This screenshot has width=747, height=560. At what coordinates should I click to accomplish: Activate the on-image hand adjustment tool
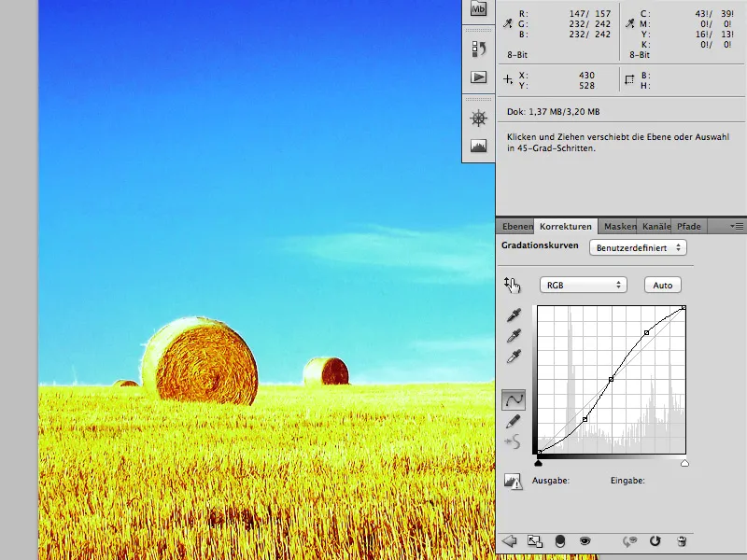tap(512, 285)
